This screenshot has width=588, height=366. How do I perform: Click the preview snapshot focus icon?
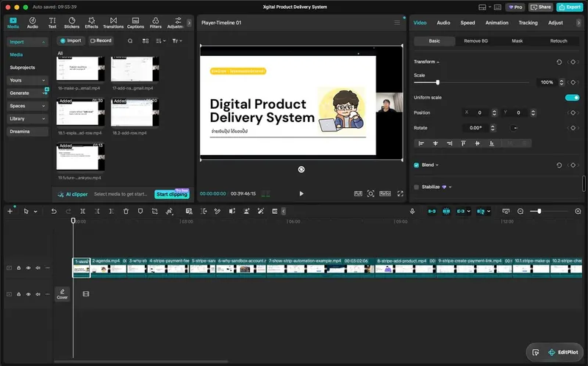coord(370,193)
